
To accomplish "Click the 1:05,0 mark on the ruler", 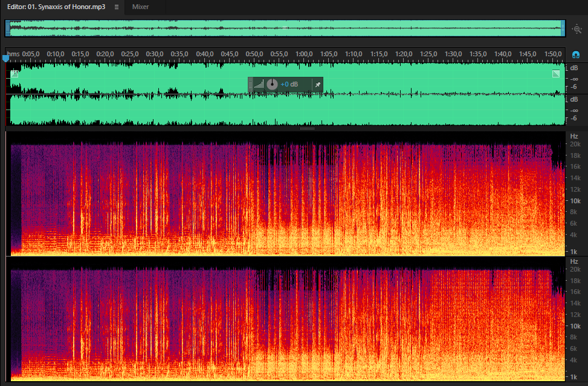I will point(329,54).
